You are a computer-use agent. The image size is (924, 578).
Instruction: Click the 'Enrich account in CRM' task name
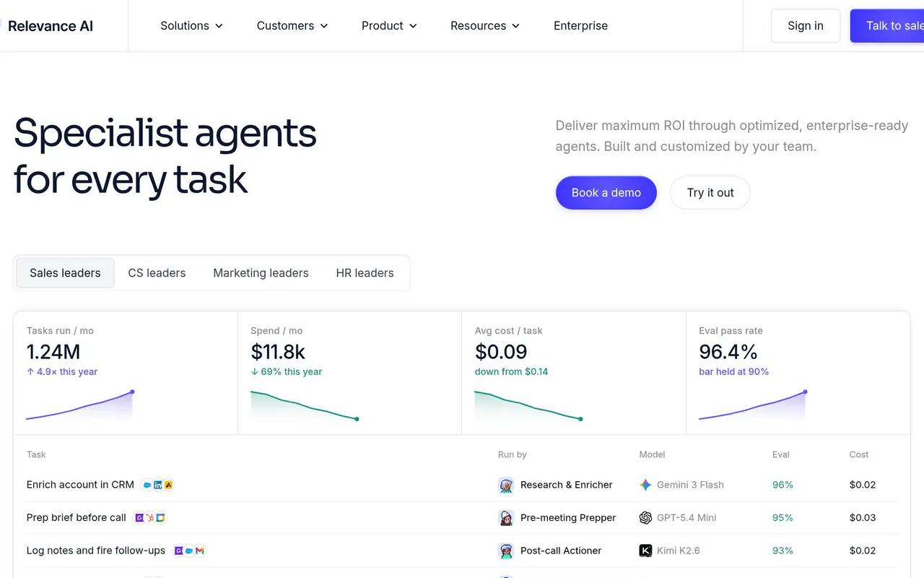click(x=80, y=485)
